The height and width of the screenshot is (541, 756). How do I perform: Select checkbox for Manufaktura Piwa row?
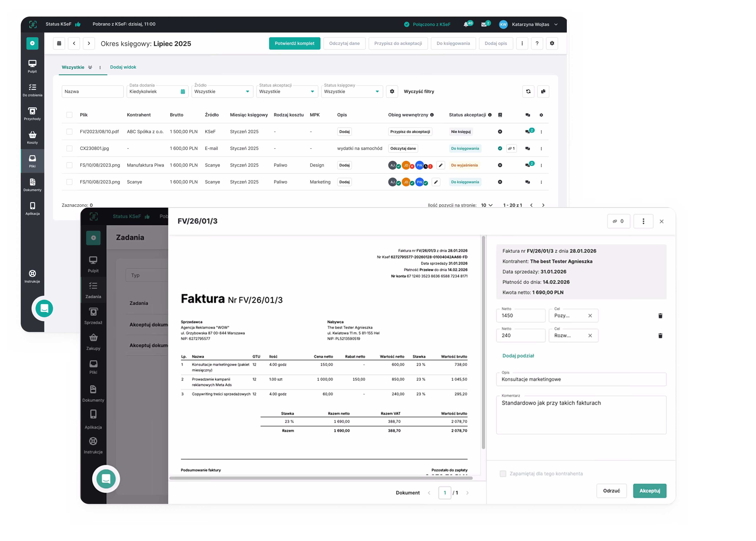69,165
